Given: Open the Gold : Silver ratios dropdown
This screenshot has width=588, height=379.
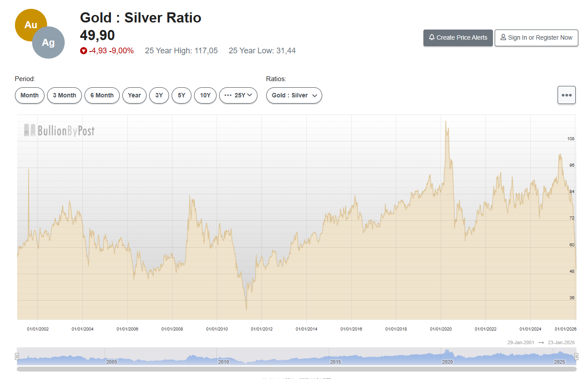Looking at the screenshot, I should click(294, 95).
